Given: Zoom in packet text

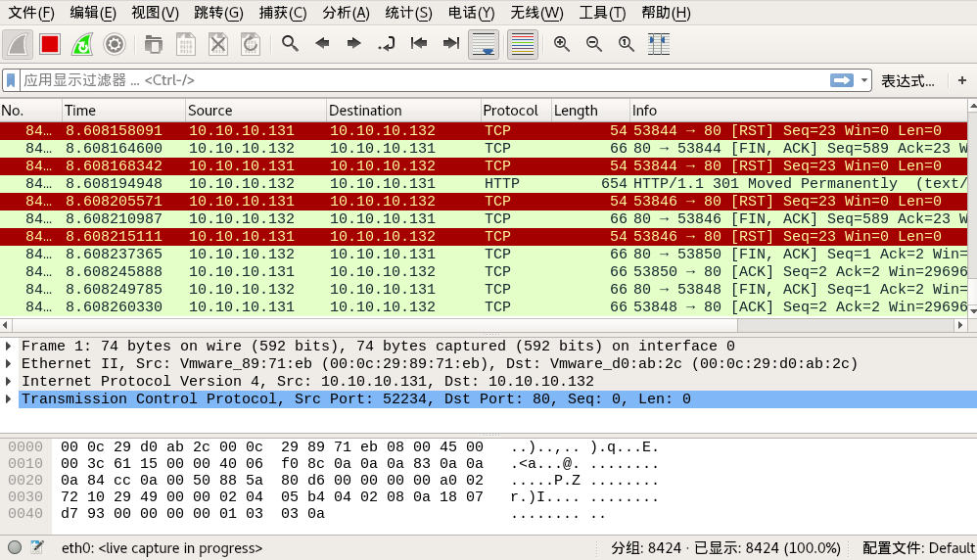Looking at the screenshot, I should coord(562,44).
